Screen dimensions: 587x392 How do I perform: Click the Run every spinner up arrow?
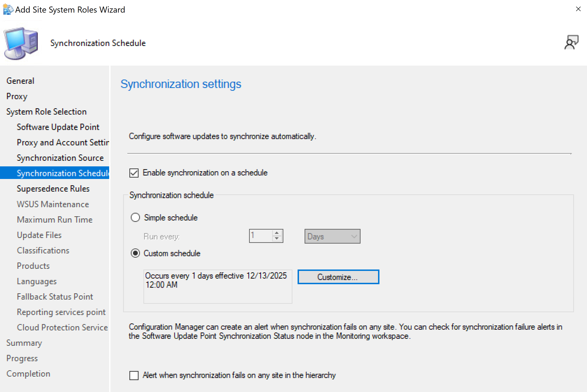click(x=277, y=233)
